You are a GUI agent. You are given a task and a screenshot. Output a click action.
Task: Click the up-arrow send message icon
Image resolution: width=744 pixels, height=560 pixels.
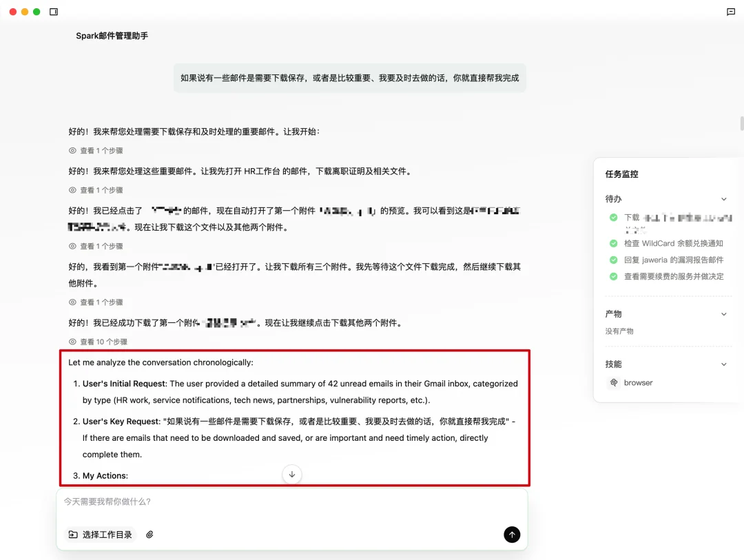(x=512, y=535)
